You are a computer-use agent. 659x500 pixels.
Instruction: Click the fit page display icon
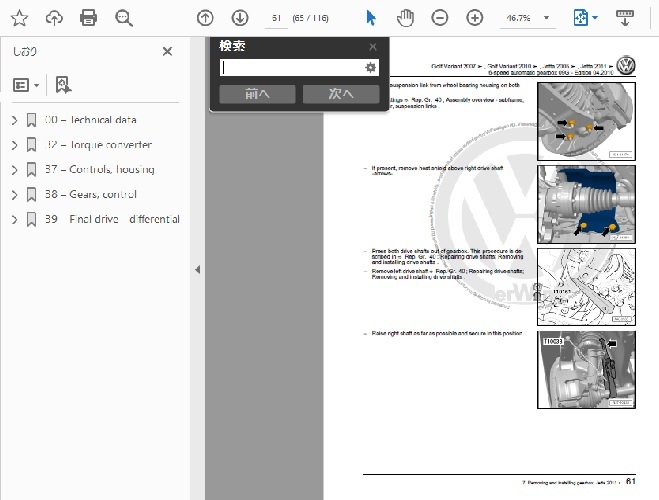click(x=581, y=18)
